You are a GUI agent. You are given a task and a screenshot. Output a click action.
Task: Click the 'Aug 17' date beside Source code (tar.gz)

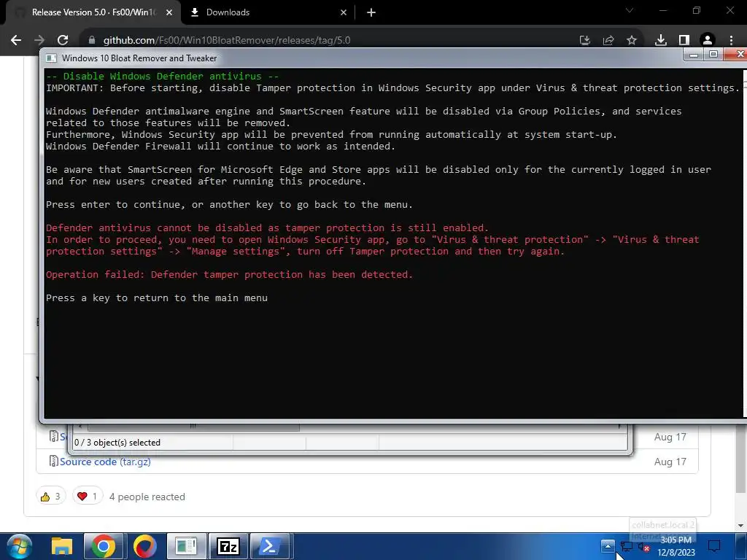coord(670,462)
